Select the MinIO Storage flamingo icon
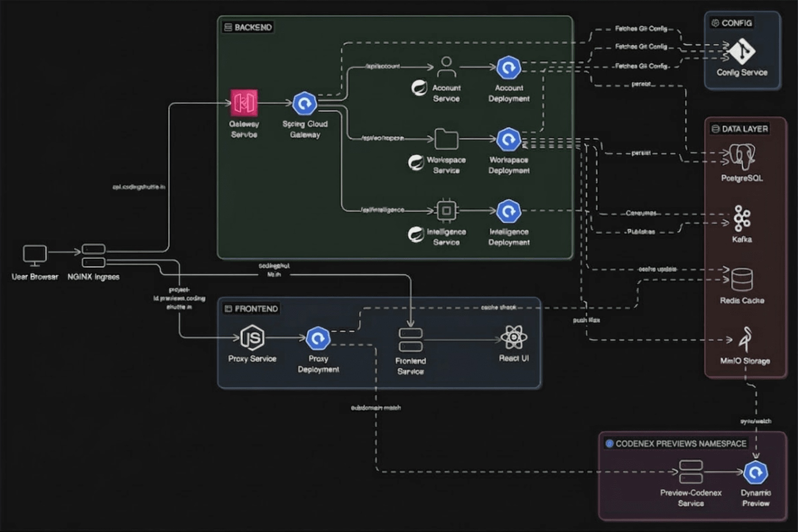 click(745, 339)
